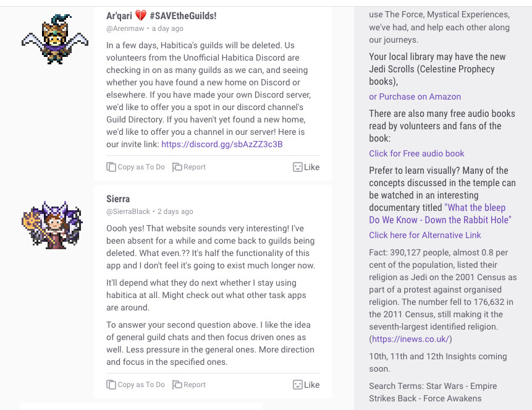
Task: Open 'What the bleep Do We Know' documentary link
Action: (x=440, y=214)
